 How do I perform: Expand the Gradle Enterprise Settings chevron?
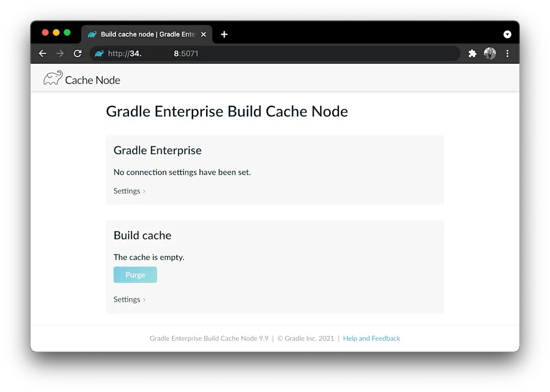[144, 191]
